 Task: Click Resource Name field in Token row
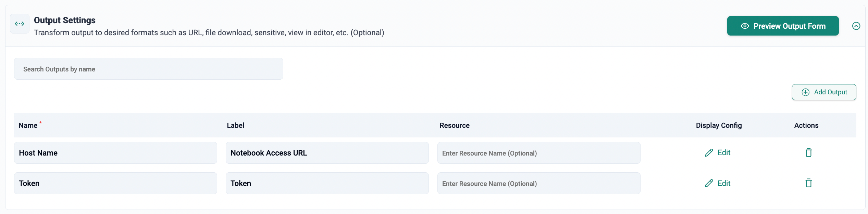538,184
